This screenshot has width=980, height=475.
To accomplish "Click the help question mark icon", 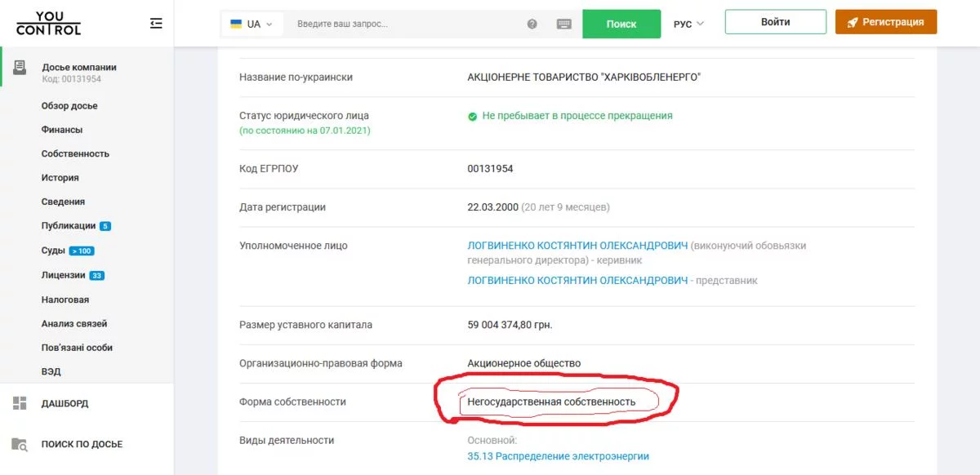I will tap(532, 24).
